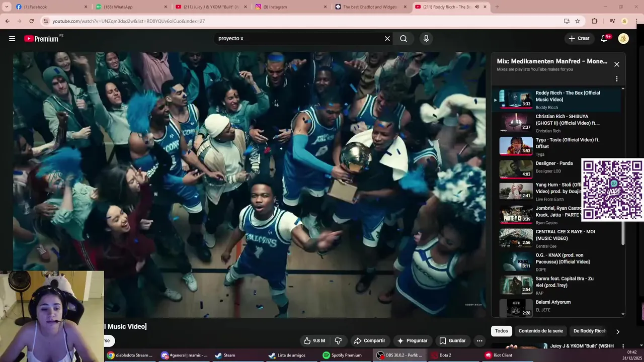Screen dimensions: 644x362
Task: Switch to The best ChatBot and Widgets tab
Action: coord(371,7)
